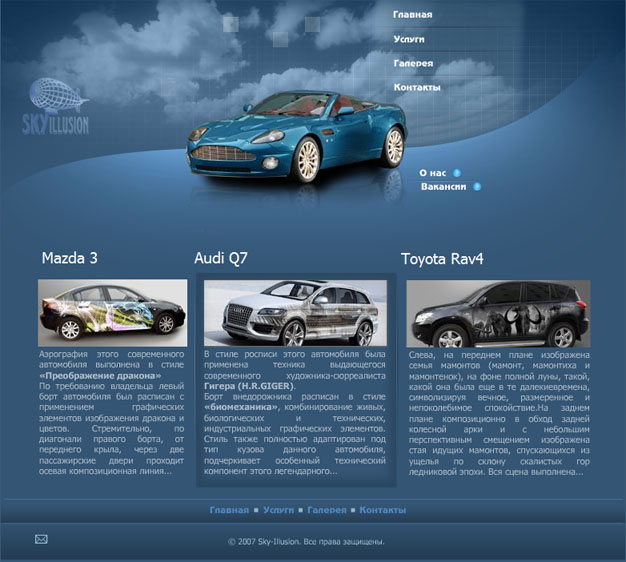The width and height of the screenshot is (626, 562).
Task: Click the footer Галерея link
Action: [x=327, y=510]
